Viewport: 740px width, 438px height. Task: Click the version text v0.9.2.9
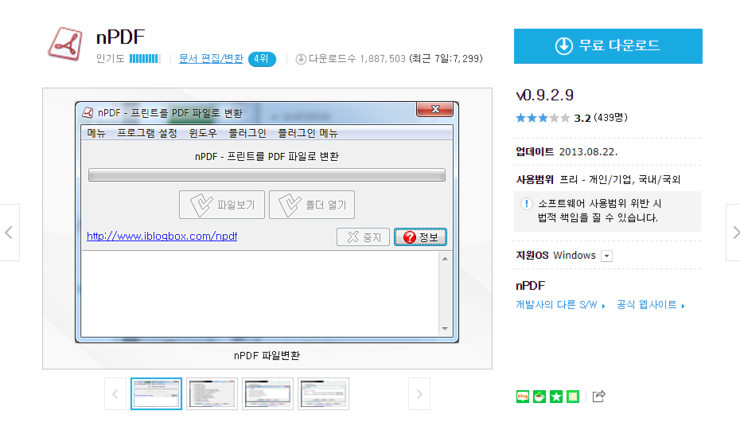pyautogui.click(x=545, y=95)
